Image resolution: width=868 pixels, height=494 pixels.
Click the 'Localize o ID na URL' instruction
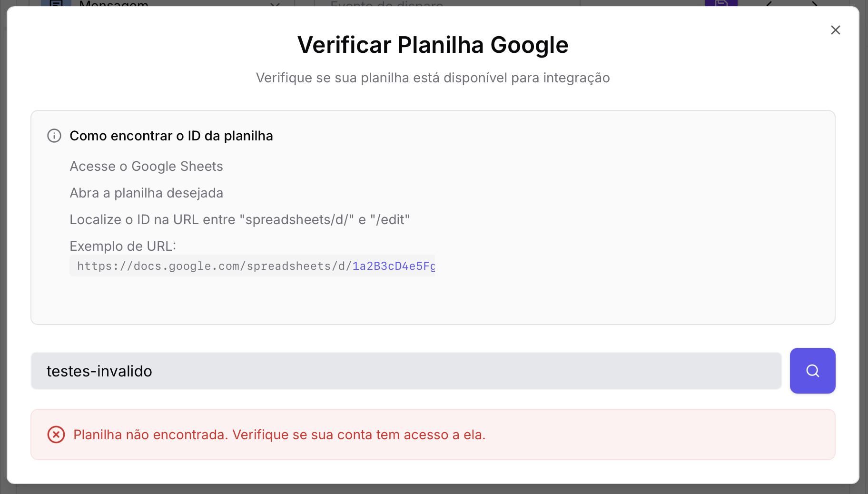click(239, 219)
